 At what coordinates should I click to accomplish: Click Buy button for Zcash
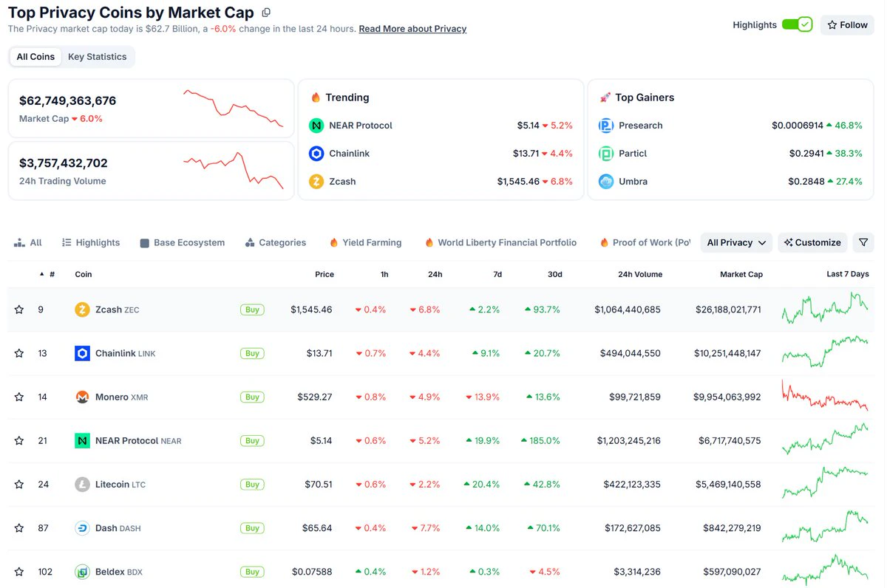[252, 310]
